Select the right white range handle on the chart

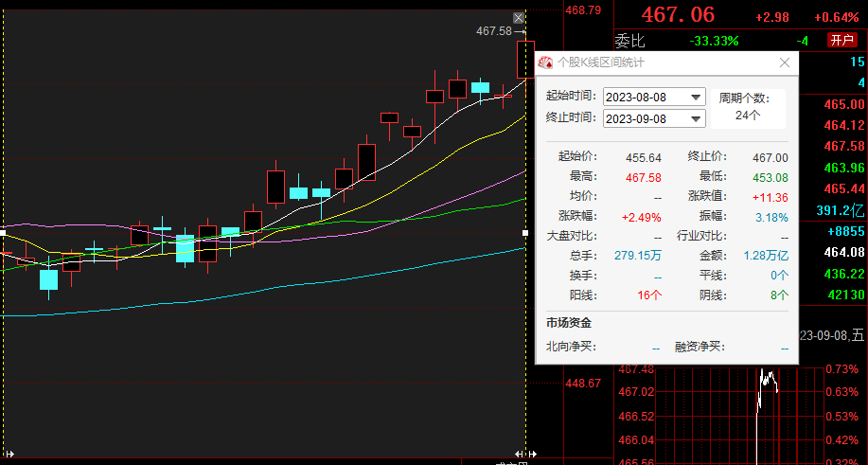(x=525, y=233)
